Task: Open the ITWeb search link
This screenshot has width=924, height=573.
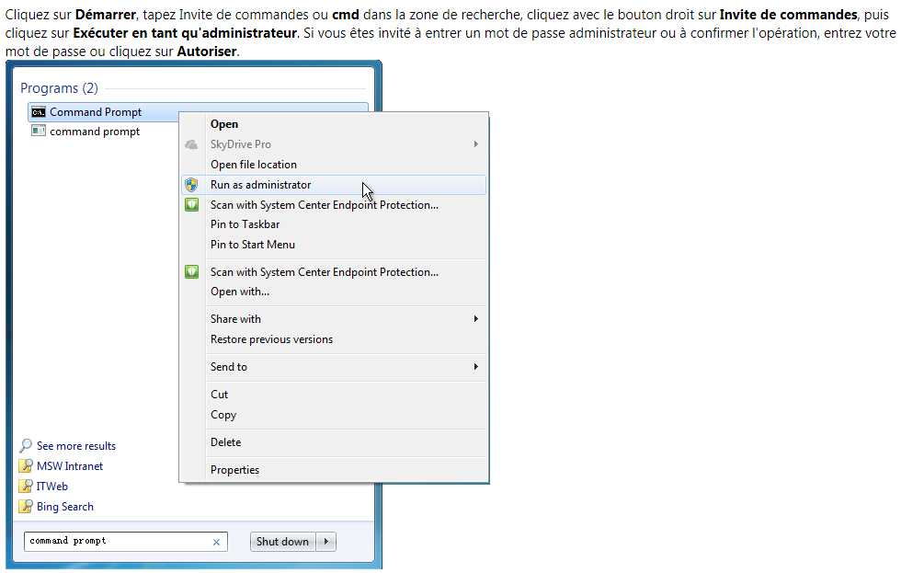Action: click(52, 487)
